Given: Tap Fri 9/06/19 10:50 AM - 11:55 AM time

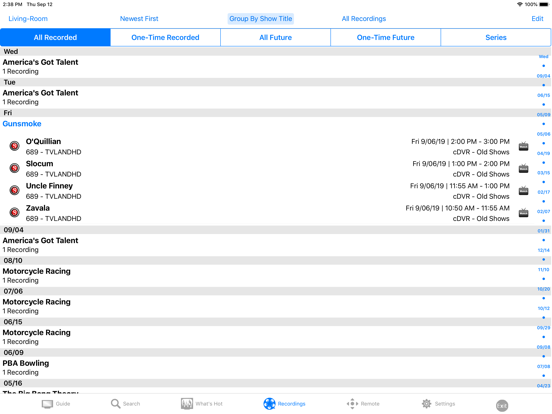Looking at the screenshot, I should [457, 208].
